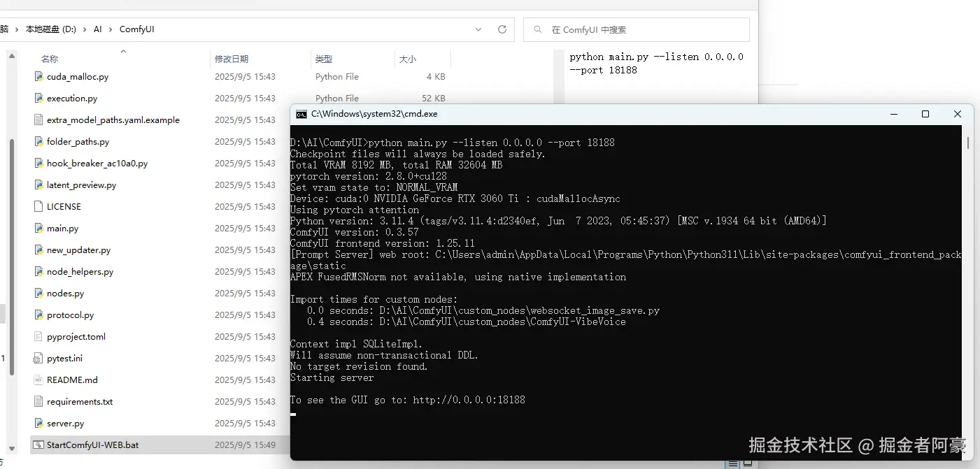
Task: Click the 2025/9/5 15:49 date cell
Action: point(245,445)
